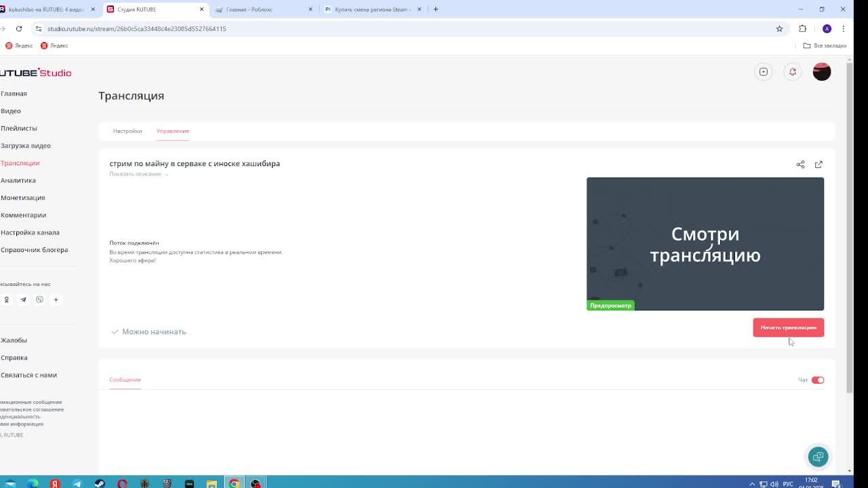
Task: Open the Chrome three-dot menu
Action: click(843, 28)
